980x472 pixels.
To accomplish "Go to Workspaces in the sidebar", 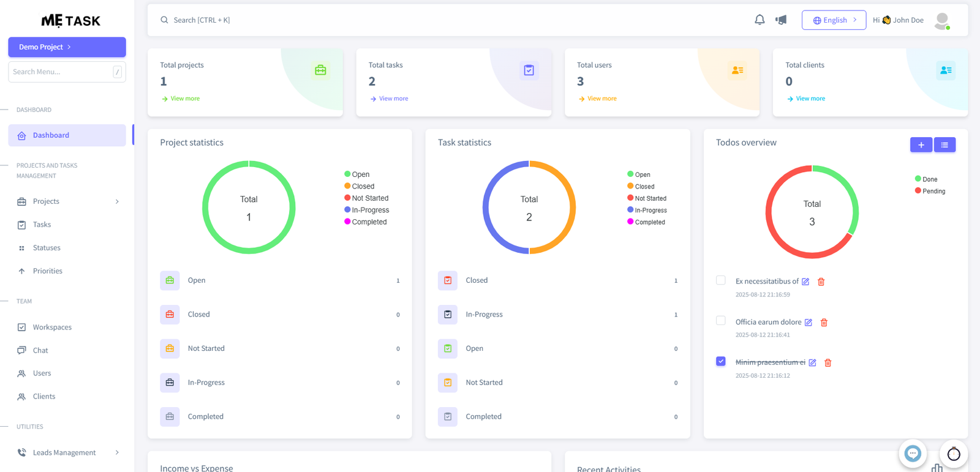I will (x=52, y=328).
